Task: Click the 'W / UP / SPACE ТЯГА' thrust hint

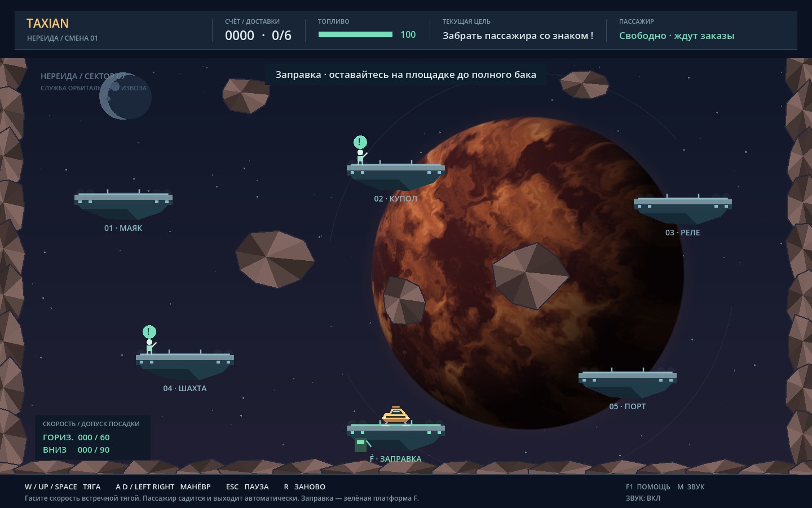Action: point(63,487)
